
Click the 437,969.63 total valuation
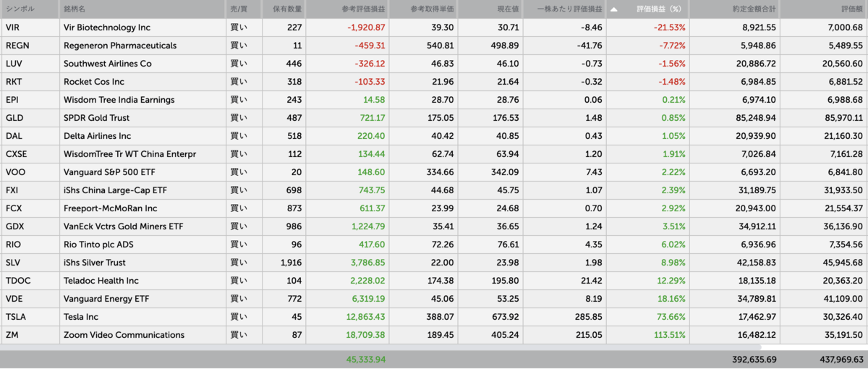pyautogui.click(x=841, y=359)
